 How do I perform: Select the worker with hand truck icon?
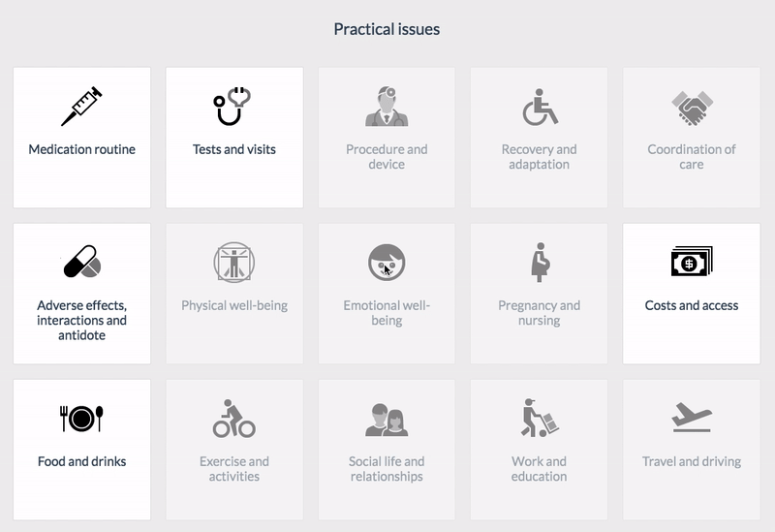pos(540,418)
